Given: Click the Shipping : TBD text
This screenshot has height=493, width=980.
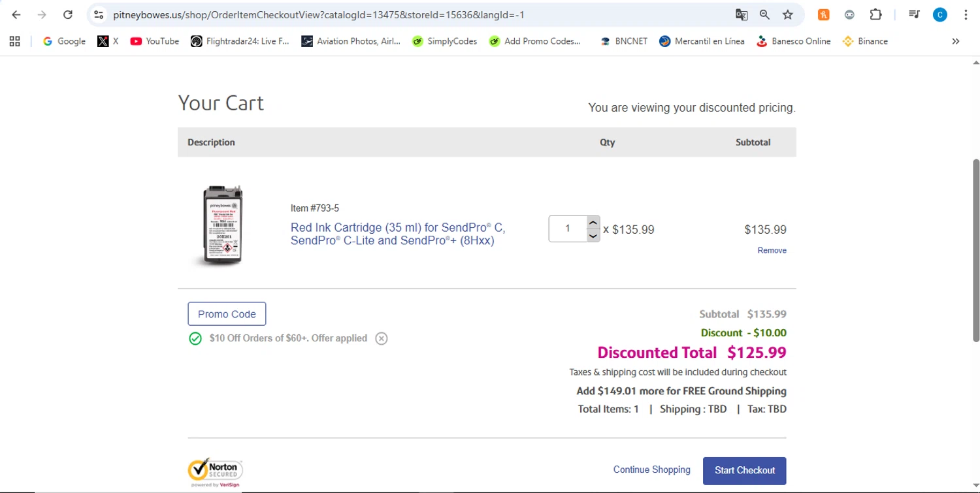Looking at the screenshot, I should (693, 409).
